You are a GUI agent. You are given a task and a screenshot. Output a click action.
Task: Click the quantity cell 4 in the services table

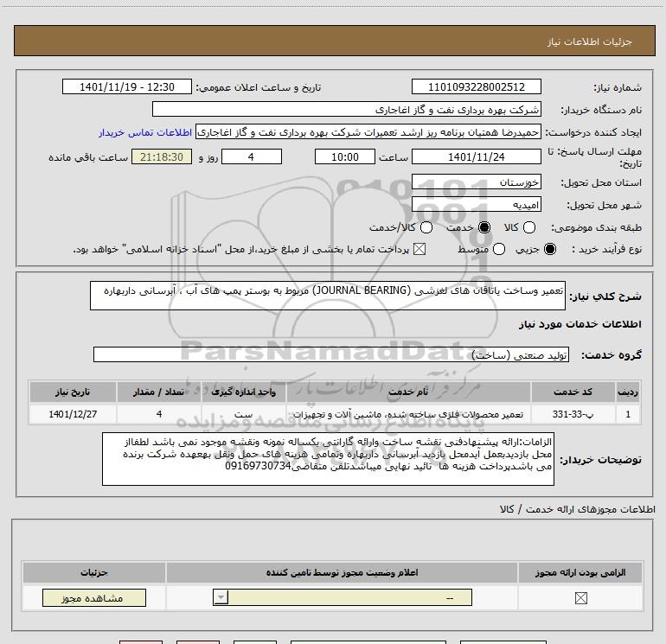click(158, 414)
